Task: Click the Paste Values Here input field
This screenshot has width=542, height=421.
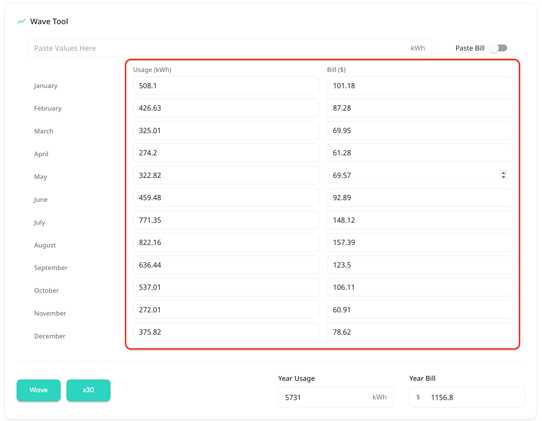Action: pyautogui.click(x=230, y=48)
